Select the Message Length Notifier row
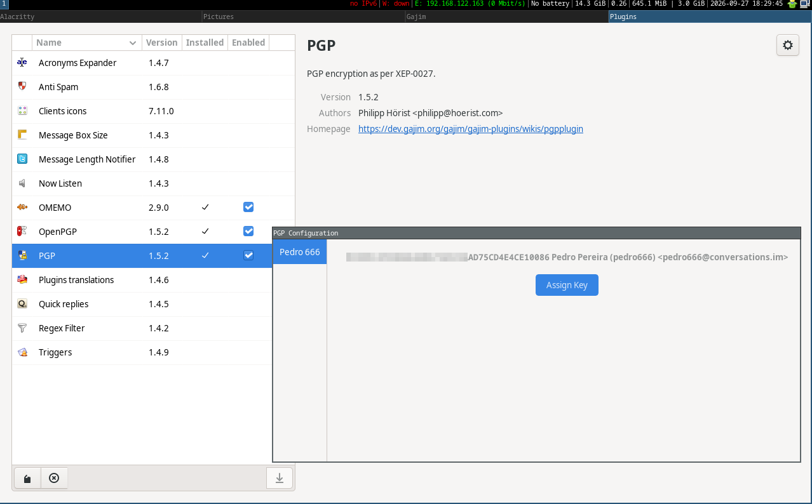Image resolution: width=812 pixels, height=504 pixels. 153,159
